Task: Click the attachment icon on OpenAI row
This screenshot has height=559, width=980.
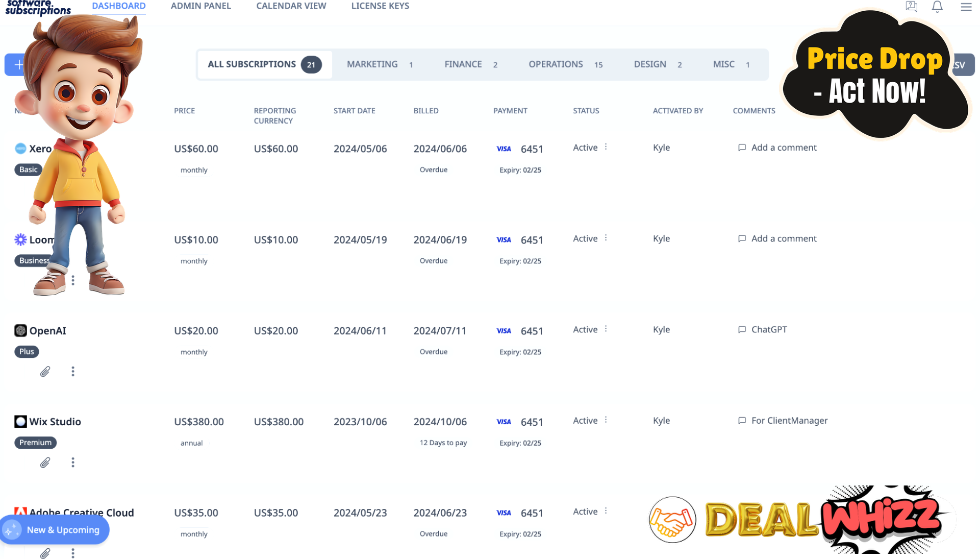Action: (x=44, y=371)
